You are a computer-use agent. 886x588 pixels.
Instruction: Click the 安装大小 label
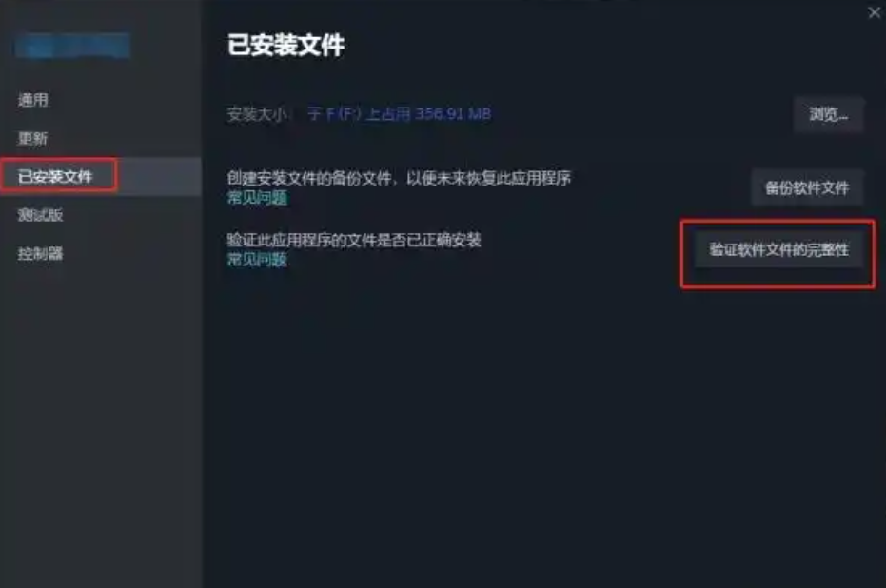pyautogui.click(x=257, y=114)
